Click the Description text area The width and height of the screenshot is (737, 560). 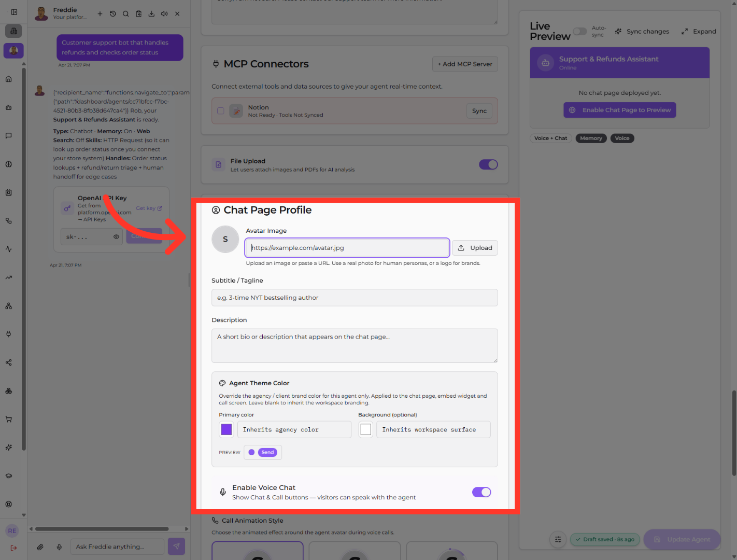tap(355, 346)
